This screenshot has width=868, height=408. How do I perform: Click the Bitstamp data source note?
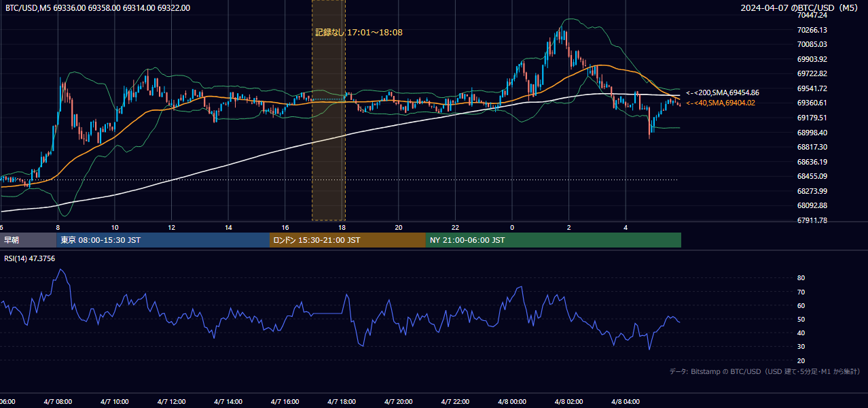tap(765, 372)
